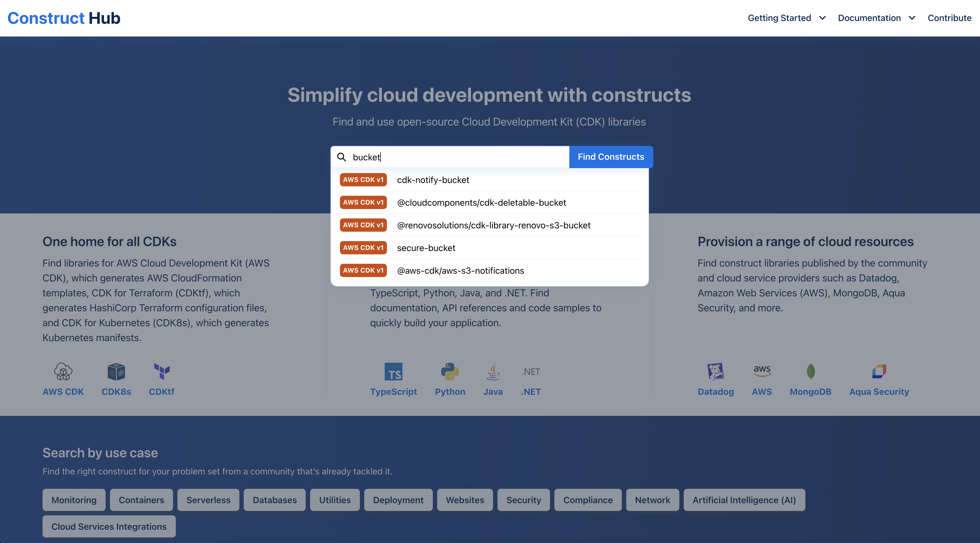The image size is (980, 543).
Task: Expand the Documentation menu
Action: (x=877, y=18)
